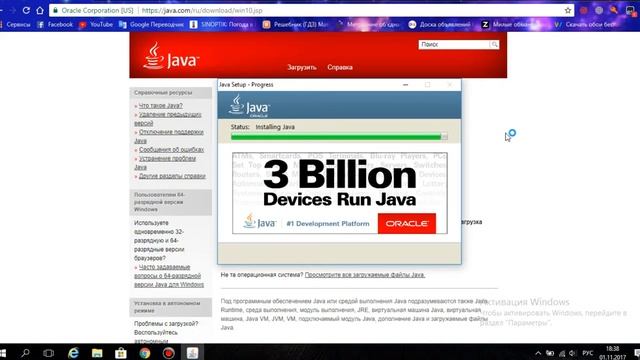640x360 pixels.
Task: Open the Windows Start button
Action: pyautogui.click(x=3, y=353)
